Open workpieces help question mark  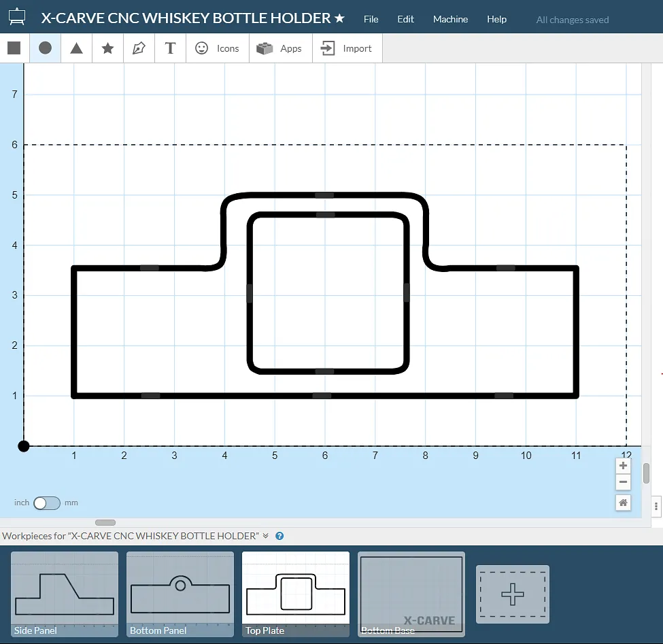pyautogui.click(x=279, y=536)
